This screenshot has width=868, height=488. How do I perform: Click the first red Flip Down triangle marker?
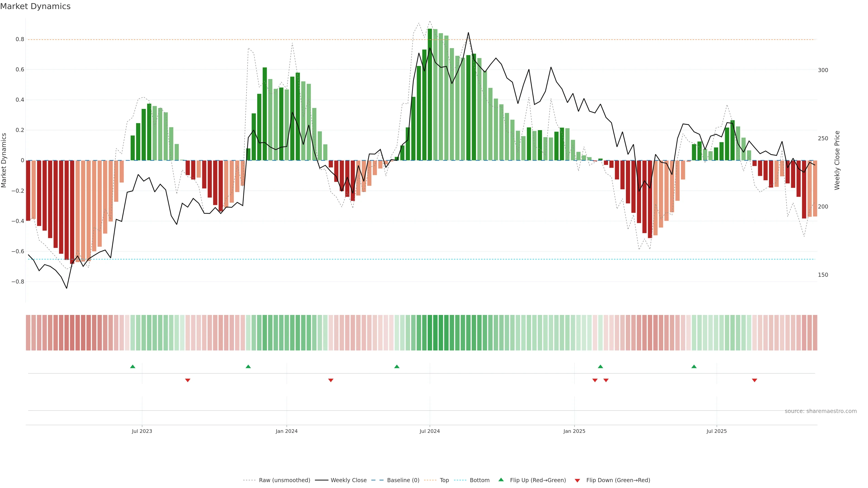tap(188, 380)
